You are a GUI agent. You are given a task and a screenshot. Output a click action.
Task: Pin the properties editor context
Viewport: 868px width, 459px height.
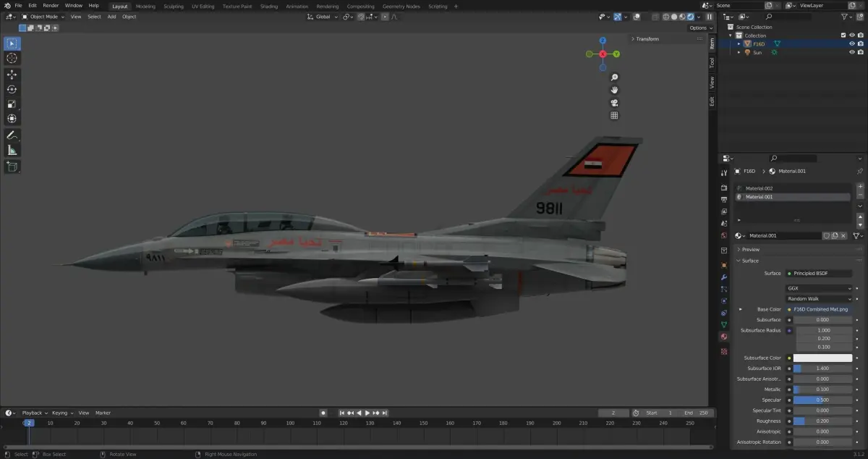859,172
